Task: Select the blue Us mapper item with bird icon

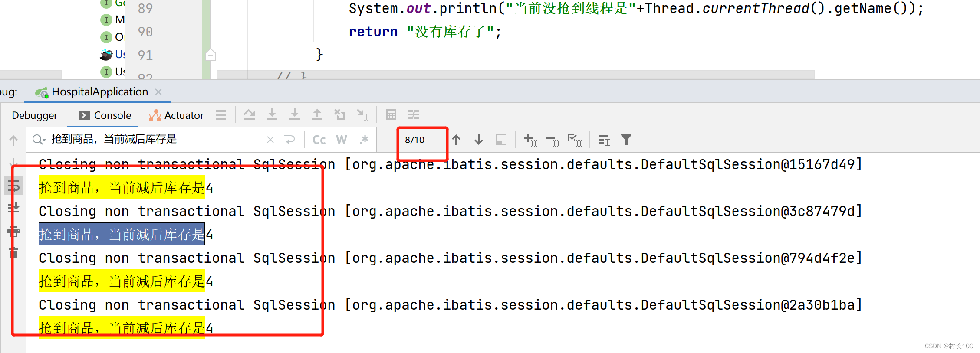Action: [x=112, y=54]
